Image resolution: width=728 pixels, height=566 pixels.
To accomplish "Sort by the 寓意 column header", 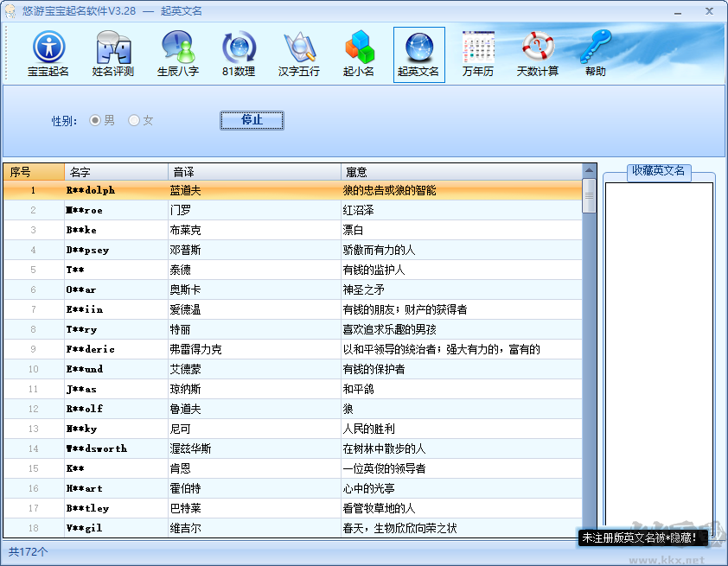I will (x=461, y=172).
